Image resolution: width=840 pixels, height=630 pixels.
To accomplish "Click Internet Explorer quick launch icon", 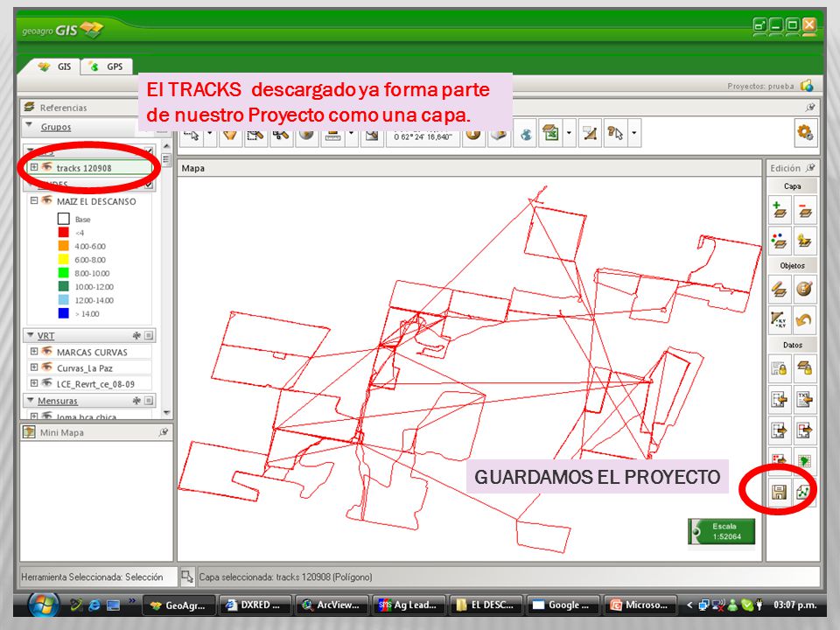I will pyautogui.click(x=94, y=605).
